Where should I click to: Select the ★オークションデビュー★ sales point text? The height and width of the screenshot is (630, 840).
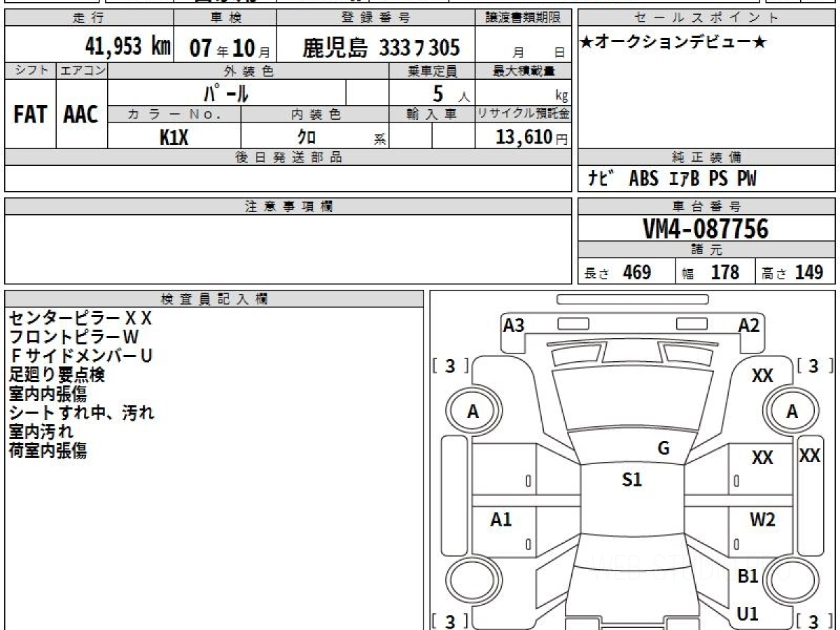coord(673,43)
